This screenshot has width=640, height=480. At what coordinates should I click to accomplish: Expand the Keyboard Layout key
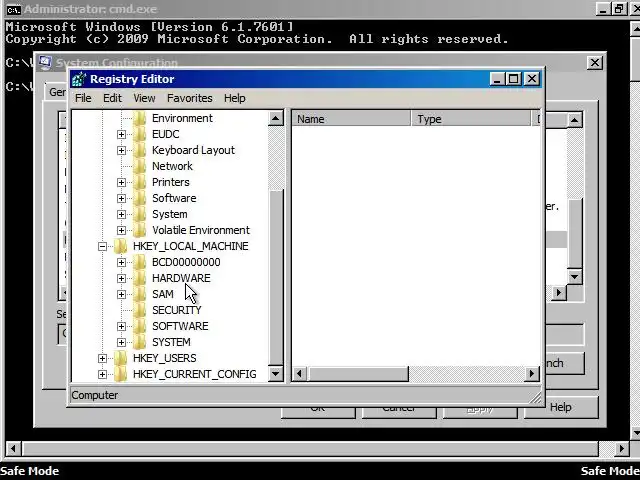121,150
